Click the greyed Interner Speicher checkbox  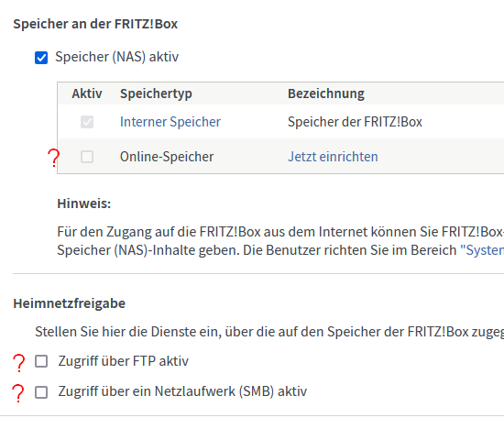click(x=87, y=122)
